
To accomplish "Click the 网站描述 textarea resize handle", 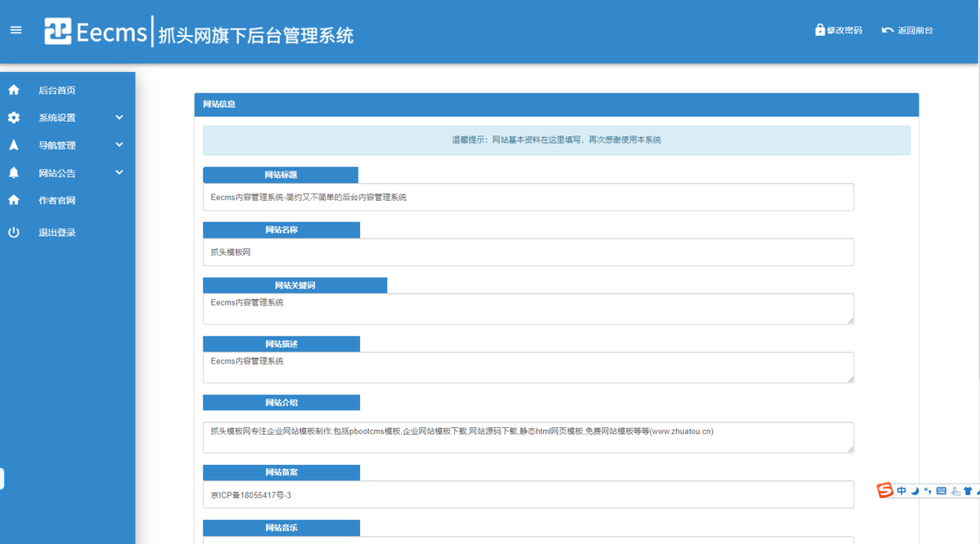I will 849,379.
